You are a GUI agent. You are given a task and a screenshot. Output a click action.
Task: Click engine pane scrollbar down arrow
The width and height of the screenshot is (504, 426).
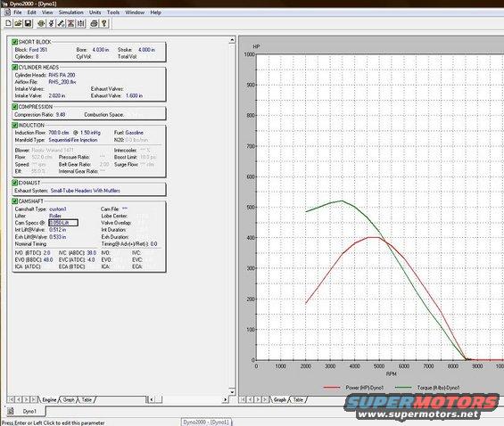(x=232, y=391)
